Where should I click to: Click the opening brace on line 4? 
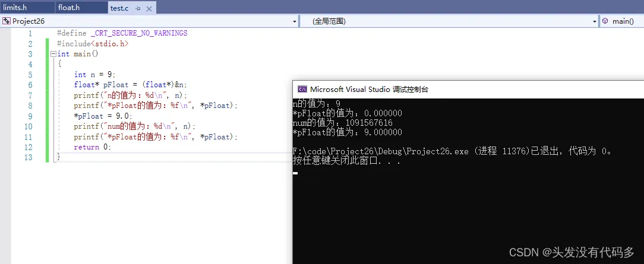[x=59, y=64]
